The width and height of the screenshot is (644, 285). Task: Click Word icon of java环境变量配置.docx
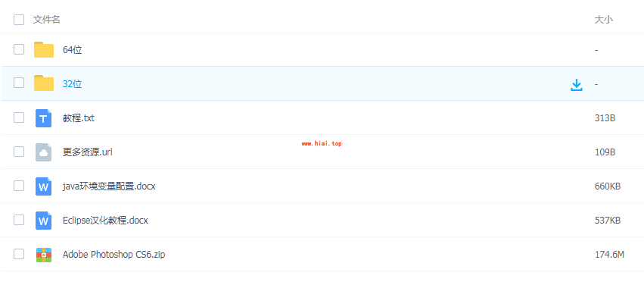(44, 186)
